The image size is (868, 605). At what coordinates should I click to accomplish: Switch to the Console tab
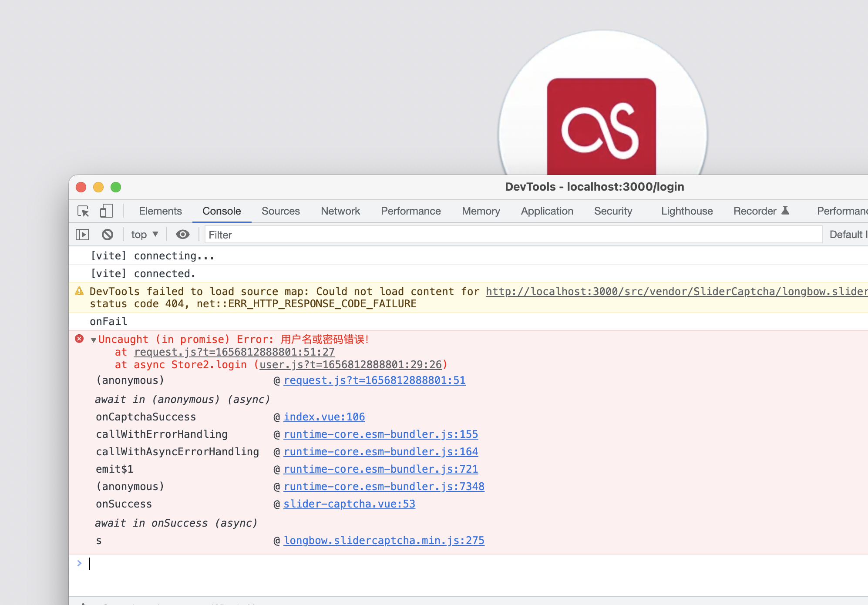[x=222, y=211]
